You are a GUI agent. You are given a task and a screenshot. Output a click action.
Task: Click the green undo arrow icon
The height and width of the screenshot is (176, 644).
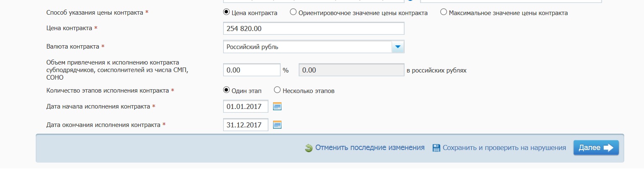coord(309,148)
